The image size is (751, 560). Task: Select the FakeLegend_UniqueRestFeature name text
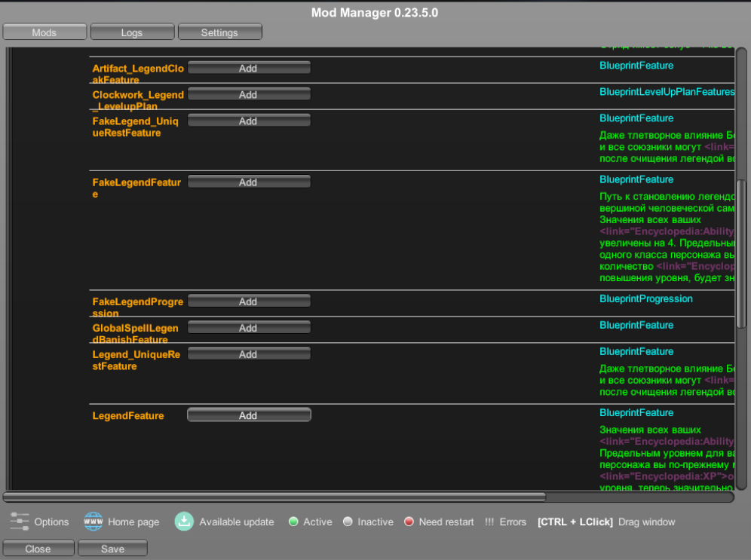[136, 127]
